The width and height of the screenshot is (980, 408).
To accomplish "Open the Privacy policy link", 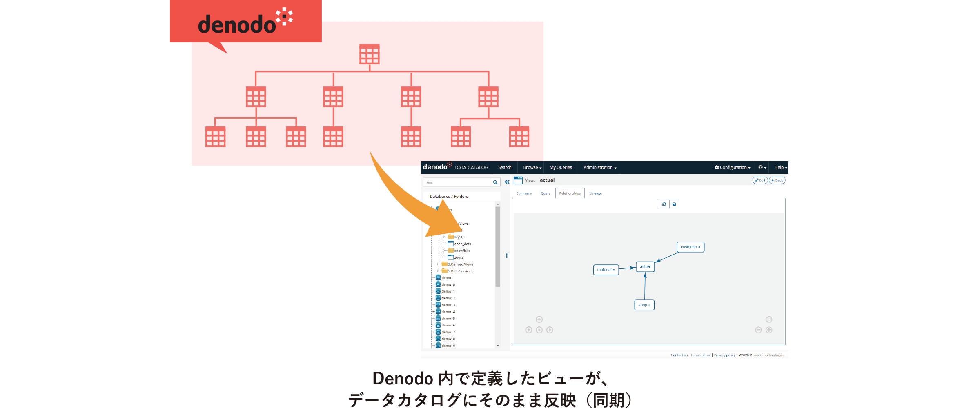I will click(x=724, y=355).
